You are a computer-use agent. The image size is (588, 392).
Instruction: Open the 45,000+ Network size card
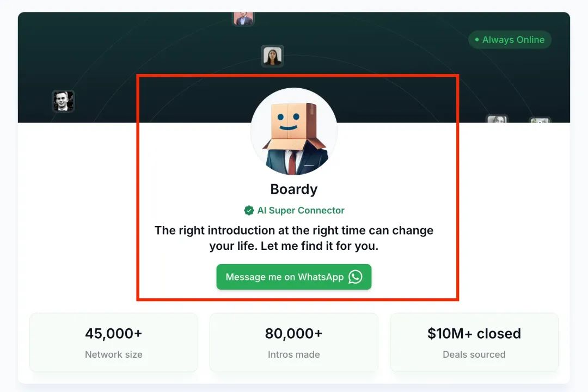[x=114, y=342]
